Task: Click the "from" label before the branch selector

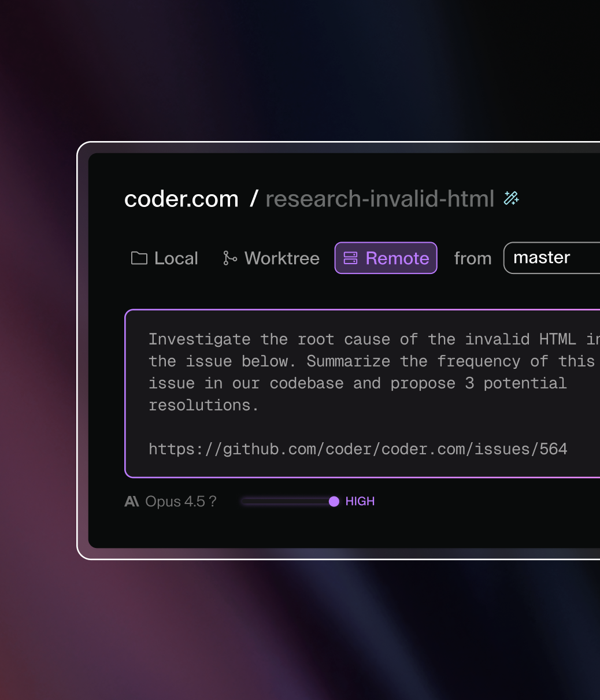Action: [473, 258]
